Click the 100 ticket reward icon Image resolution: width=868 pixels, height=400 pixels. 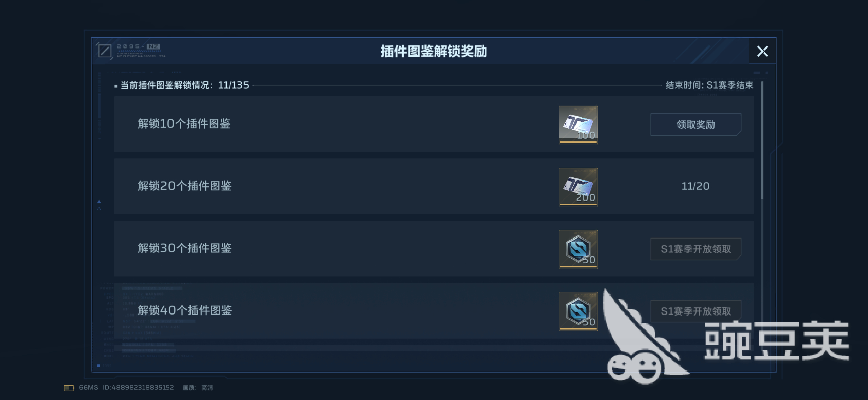(x=578, y=125)
